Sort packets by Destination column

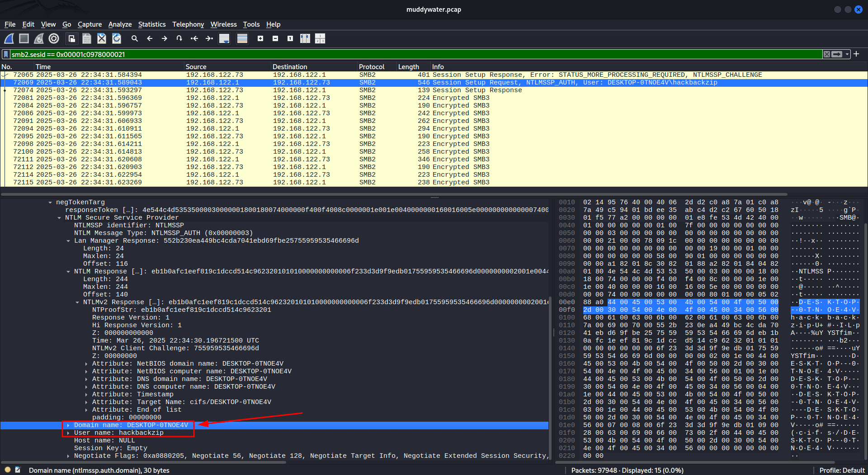click(x=314, y=66)
